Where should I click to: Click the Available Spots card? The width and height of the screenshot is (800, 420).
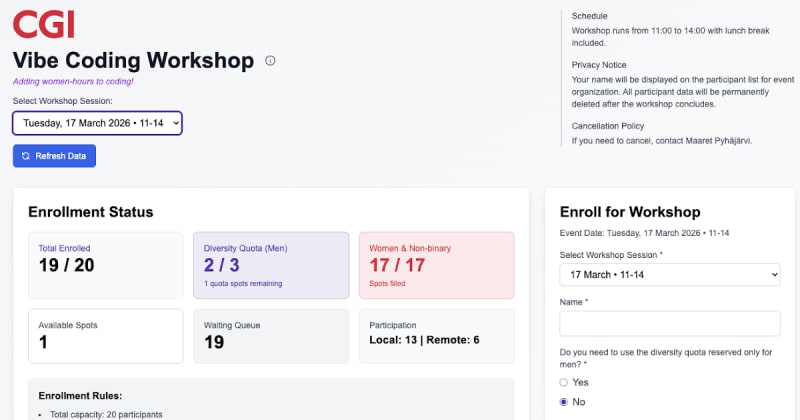pos(106,336)
